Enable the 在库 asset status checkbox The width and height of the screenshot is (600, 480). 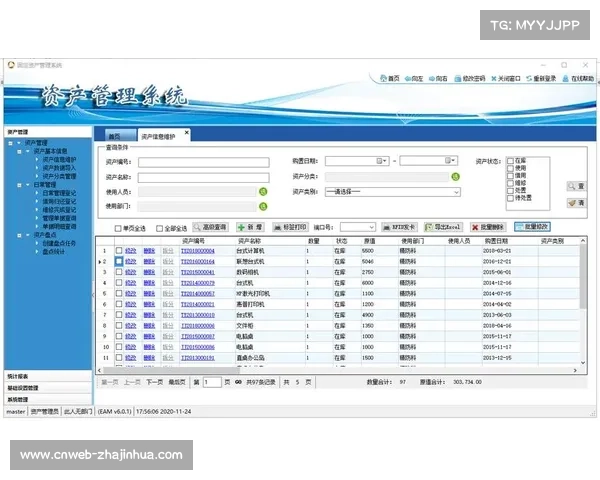[510, 160]
